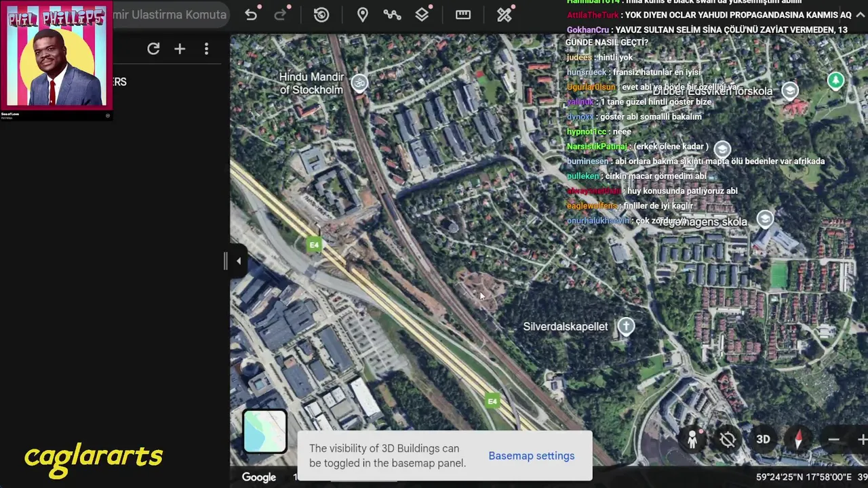This screenshot has width=868, height=488.
Task: Open the map layers overlay tool
Action: [x=422, y=15]
